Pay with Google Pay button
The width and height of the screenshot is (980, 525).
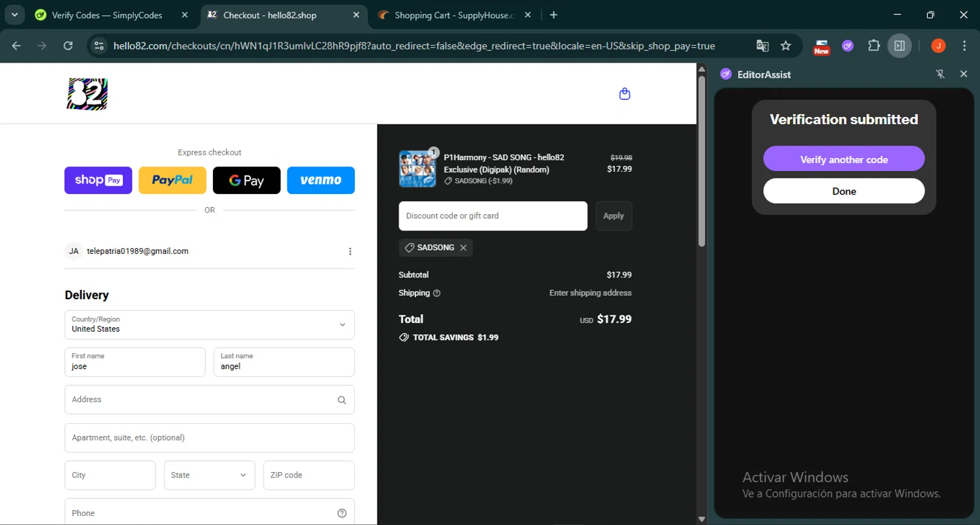(x=246, y=180)
